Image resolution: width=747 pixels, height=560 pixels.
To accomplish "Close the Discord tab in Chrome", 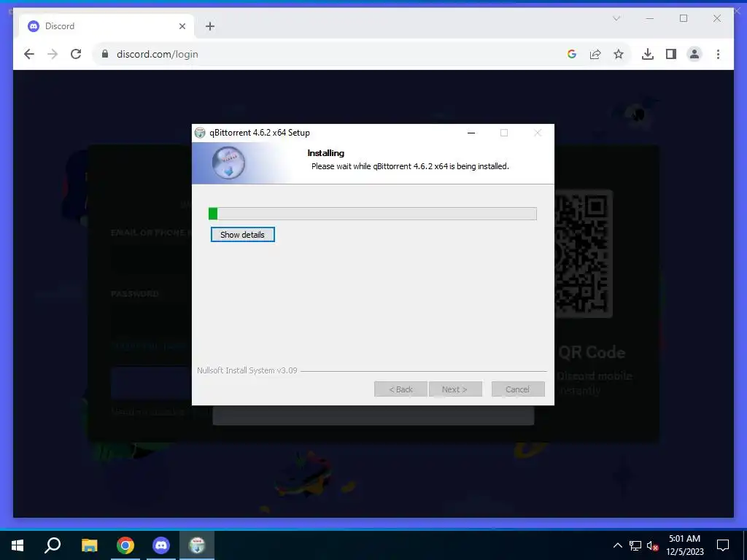I will (182, 26).
